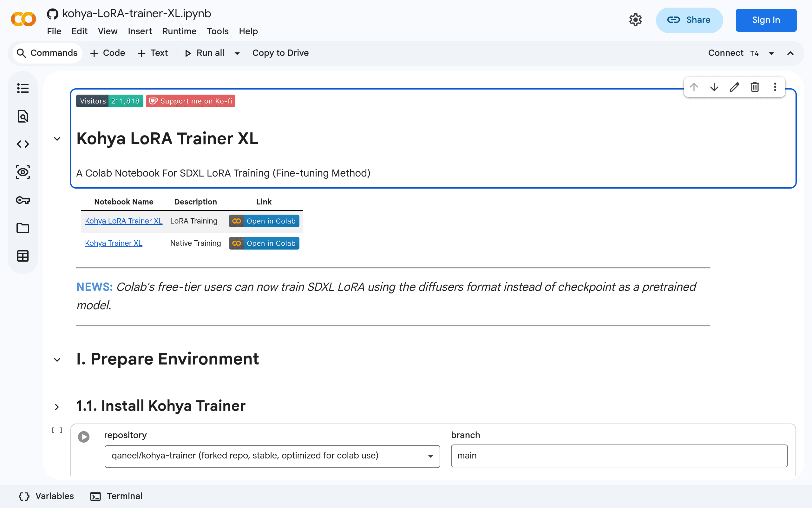Open the Help menu
The height and width of the screenshot is (508, 812).
point(248,31)
